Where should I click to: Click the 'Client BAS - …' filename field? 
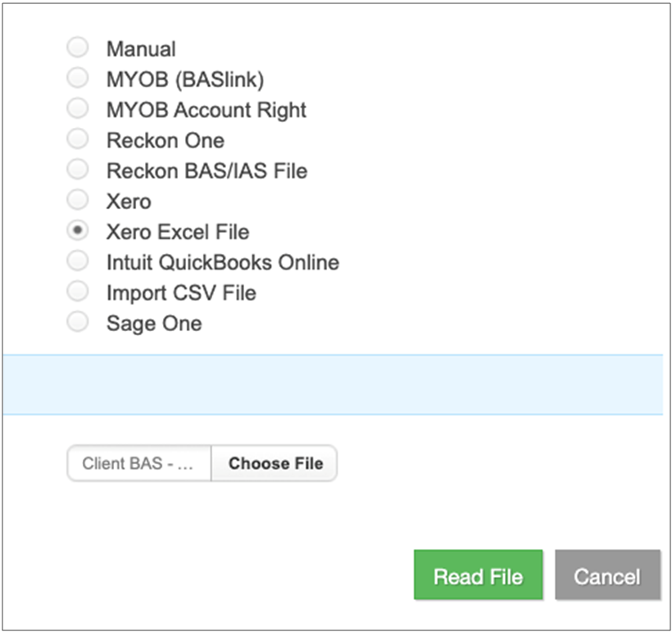click(138, 463)
